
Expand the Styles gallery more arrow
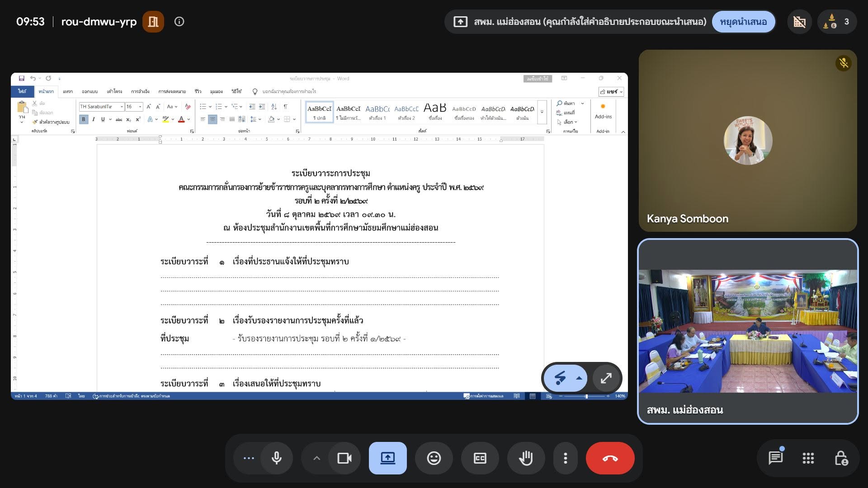(542, 112)
